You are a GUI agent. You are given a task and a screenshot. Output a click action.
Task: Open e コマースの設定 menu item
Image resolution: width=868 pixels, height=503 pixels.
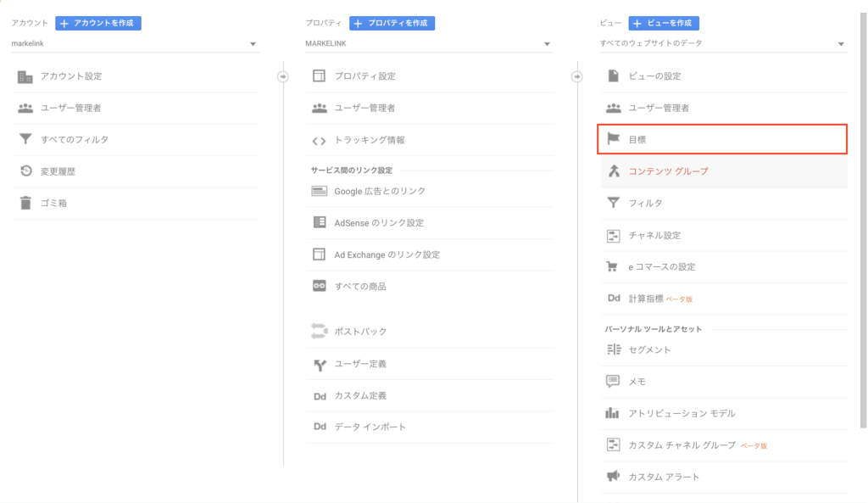coord(724,267)
